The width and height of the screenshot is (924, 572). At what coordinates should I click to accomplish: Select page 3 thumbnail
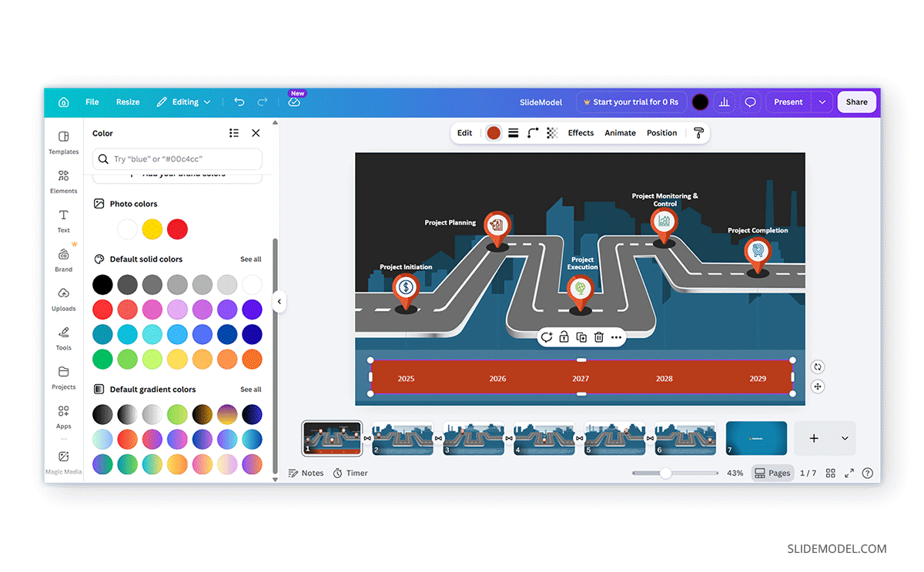474,438
